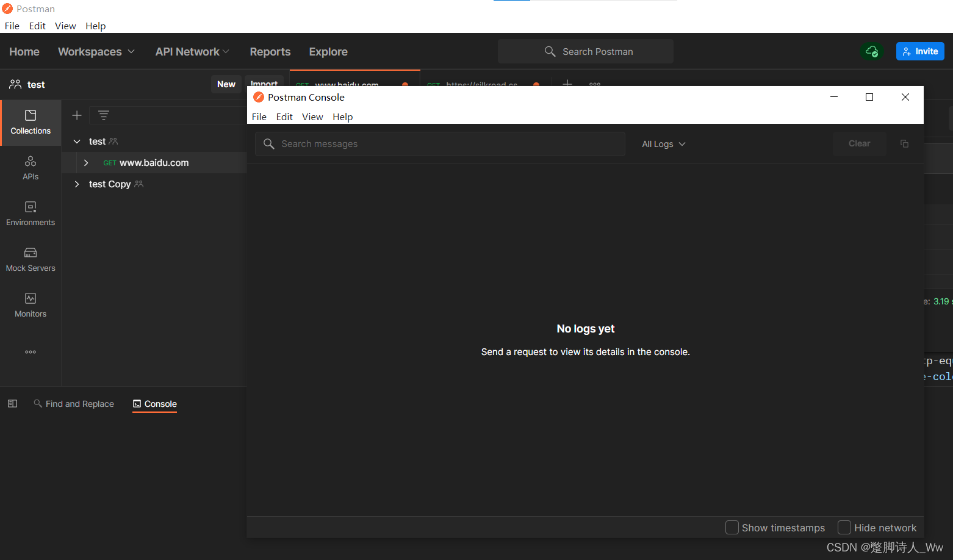Click the test workspace name
Image resolution: width=953 pixels, height=560 pixels.
(x=36, y=85)
